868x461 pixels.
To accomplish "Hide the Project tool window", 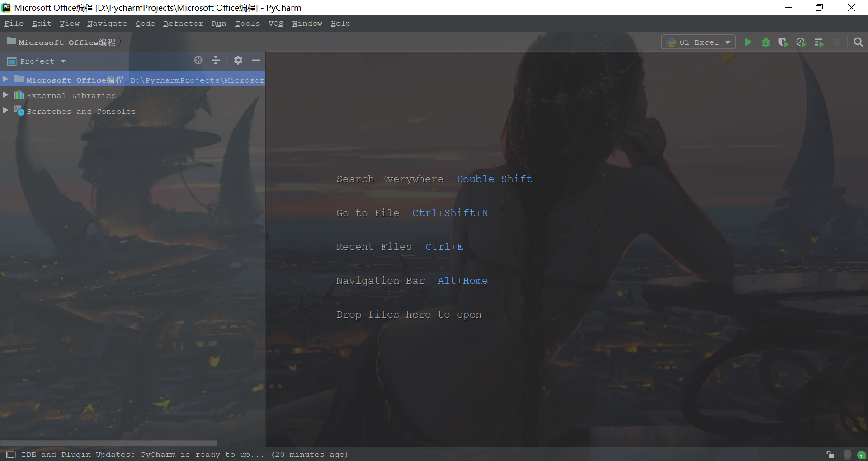I will click(x=256, y=60).
